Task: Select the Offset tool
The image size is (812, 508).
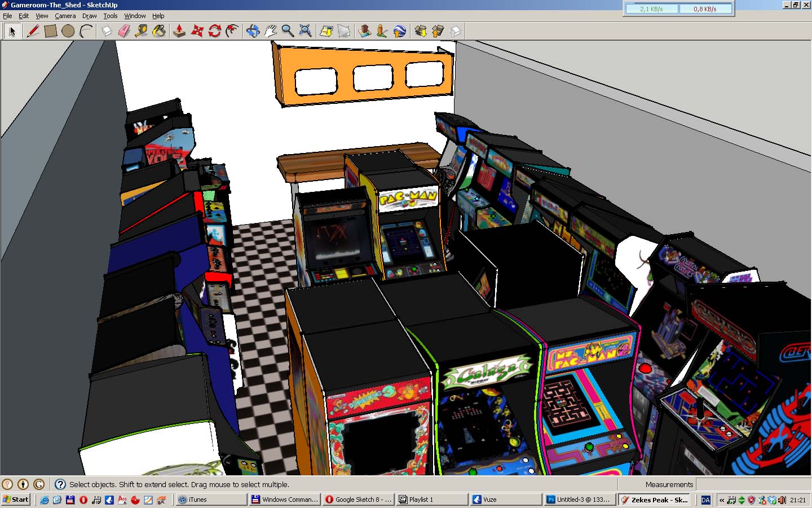Action: (232, 31)
